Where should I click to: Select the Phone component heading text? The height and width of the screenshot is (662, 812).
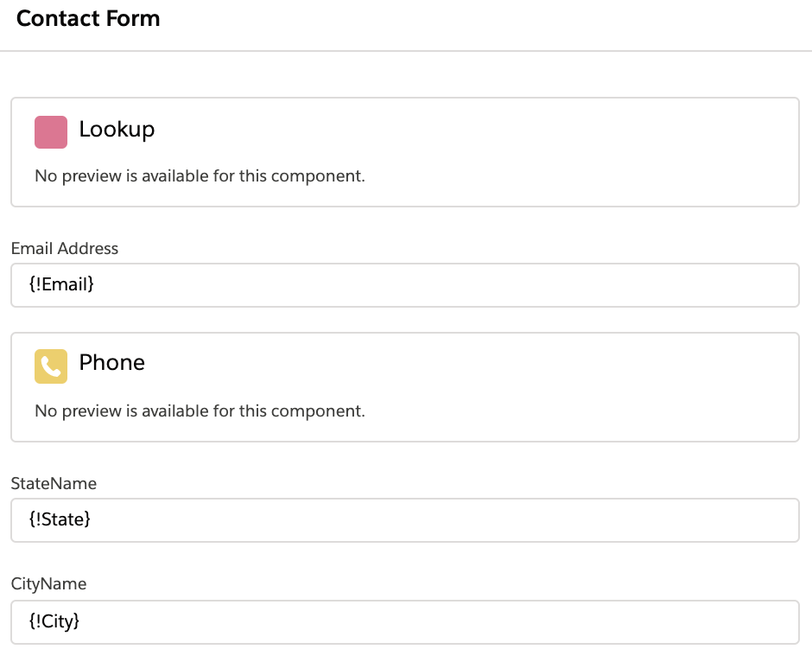[x=111, y=363]
